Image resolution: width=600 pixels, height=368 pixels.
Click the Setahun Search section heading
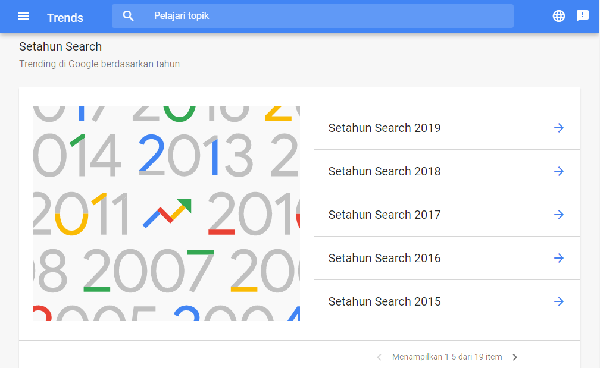pyautogui.click(x=60, y=47)
